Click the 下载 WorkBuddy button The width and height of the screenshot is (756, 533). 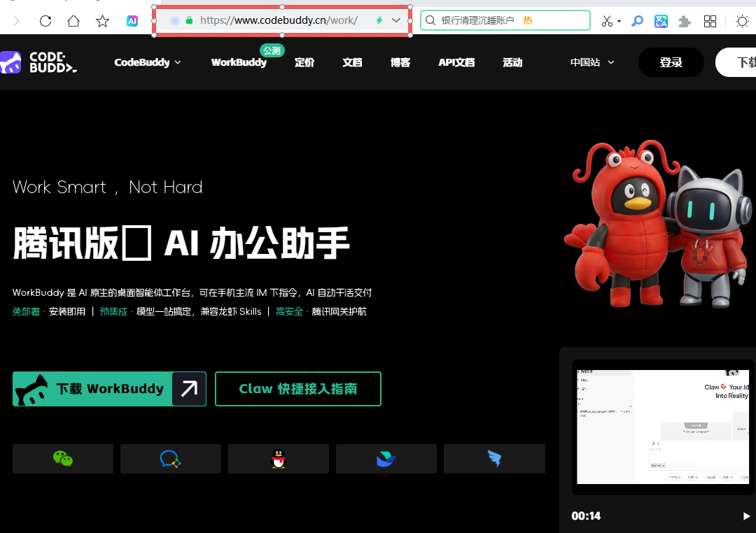[x=109, y=389]
